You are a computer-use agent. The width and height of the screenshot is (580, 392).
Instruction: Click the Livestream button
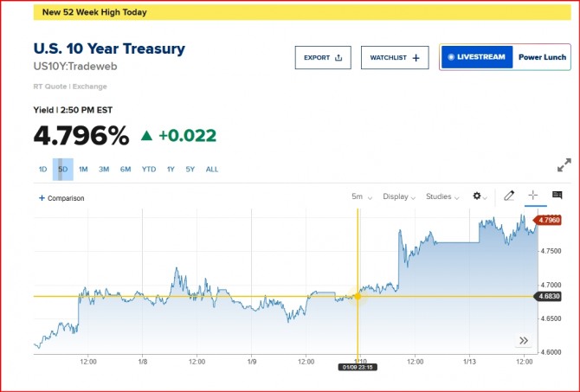(x=476, y=58)
